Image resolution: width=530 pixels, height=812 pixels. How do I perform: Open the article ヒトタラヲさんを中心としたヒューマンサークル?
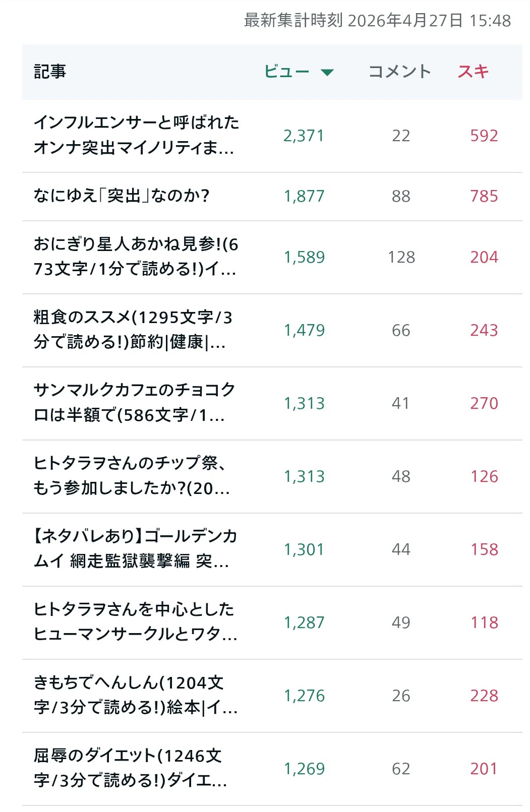(x=135, y=622)
